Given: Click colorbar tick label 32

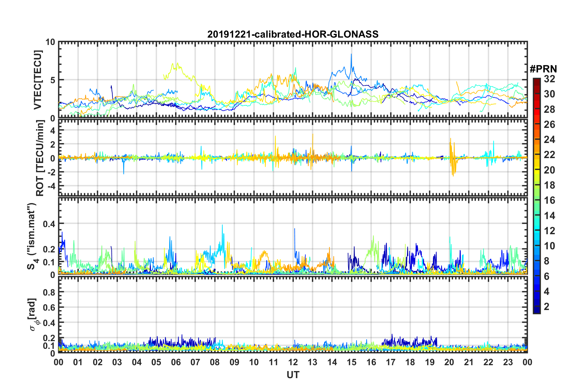Looking at the screenshot, I should click(x=549, y=79).
